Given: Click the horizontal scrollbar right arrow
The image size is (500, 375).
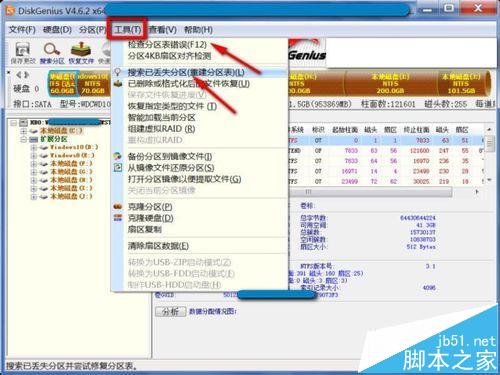Looking at the screenshot, I should tap(477, 192).
